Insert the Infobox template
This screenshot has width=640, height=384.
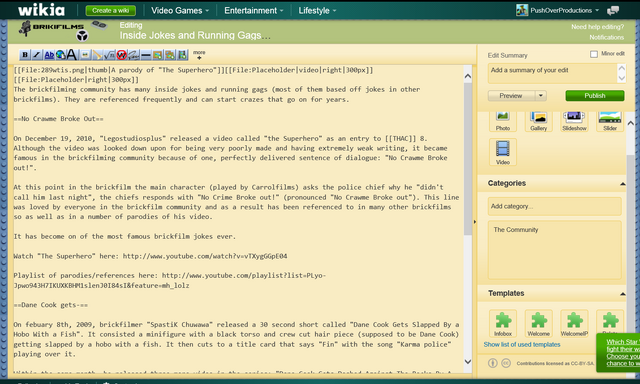tap(503, 323)
